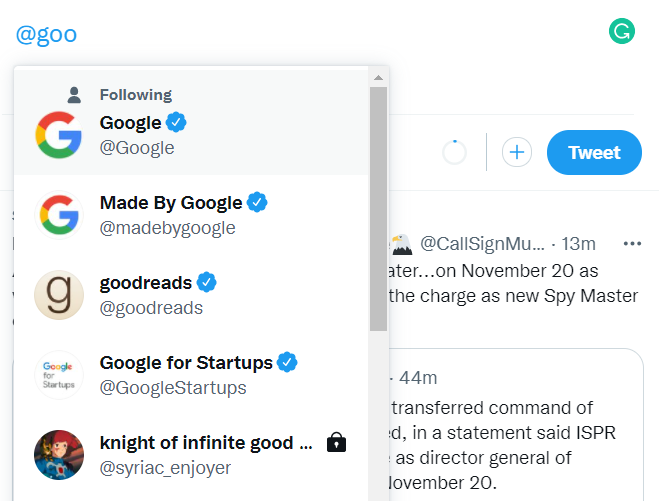Click the knight of infinite good avatar
This screenshot has height=501, width=659.
pyautogui.click(x=59, y=455)
